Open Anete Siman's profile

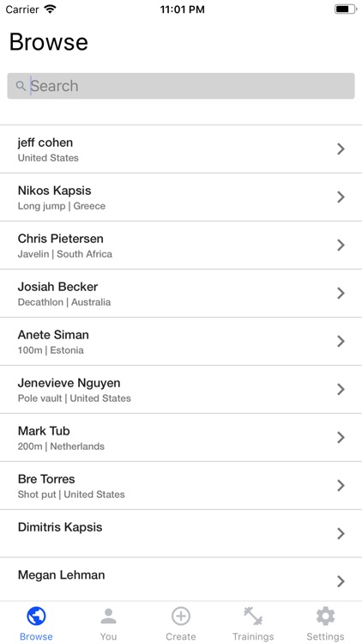tap(181, 341)
